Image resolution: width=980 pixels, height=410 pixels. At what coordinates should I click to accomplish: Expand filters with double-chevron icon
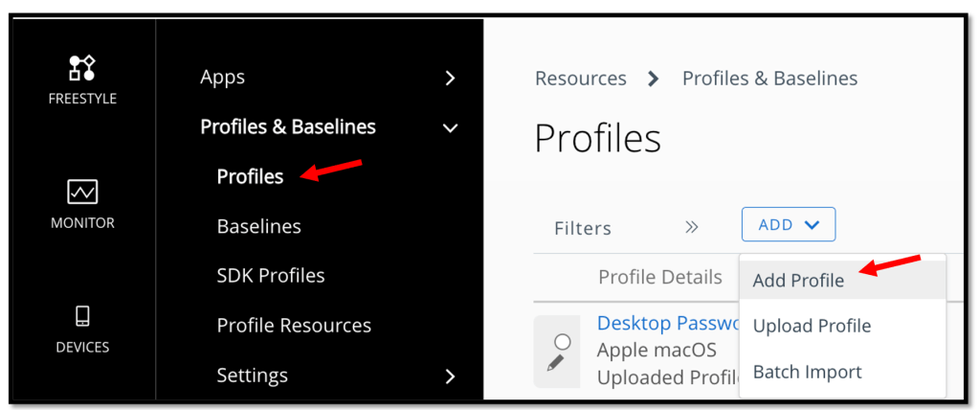coord(692,227)
